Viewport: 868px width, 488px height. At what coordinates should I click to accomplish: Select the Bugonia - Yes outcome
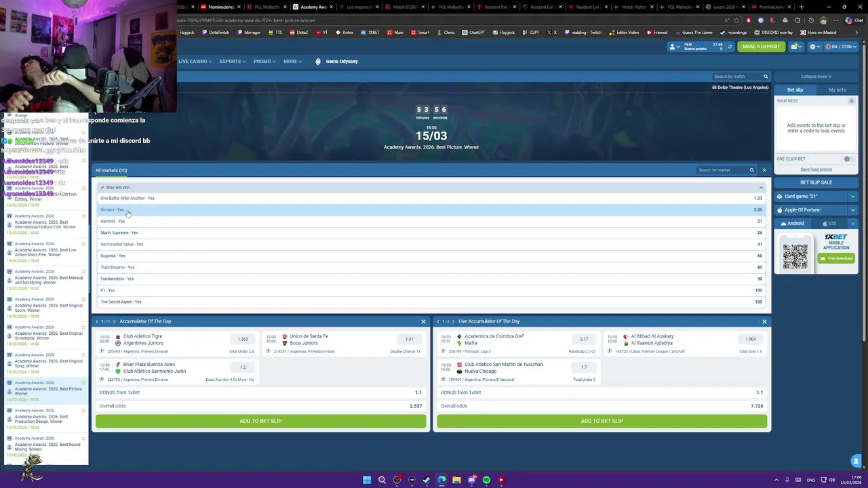click(431, 256)
